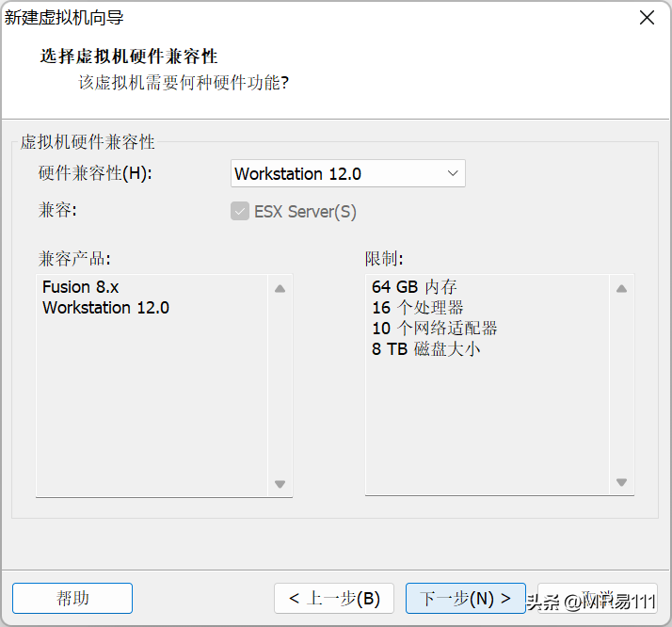Click up arrow in 兼容产品 list scrollbar
The height and width of the screenshot is (627, 672).
click(280, 288)
